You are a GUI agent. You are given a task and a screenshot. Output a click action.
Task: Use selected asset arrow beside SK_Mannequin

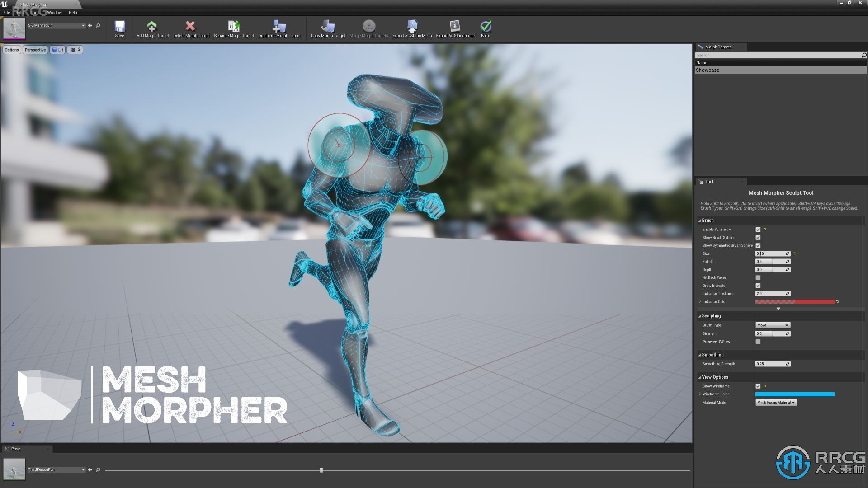coord(90,25)
